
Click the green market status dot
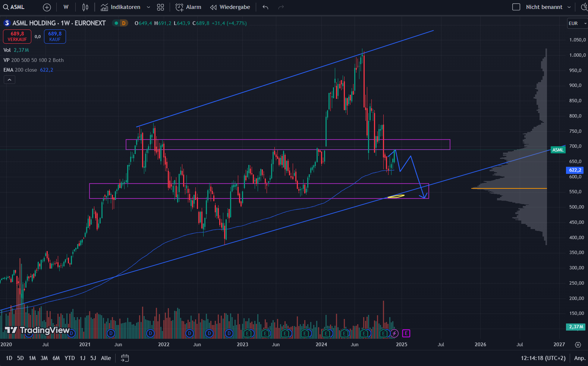tap(116, 23)
